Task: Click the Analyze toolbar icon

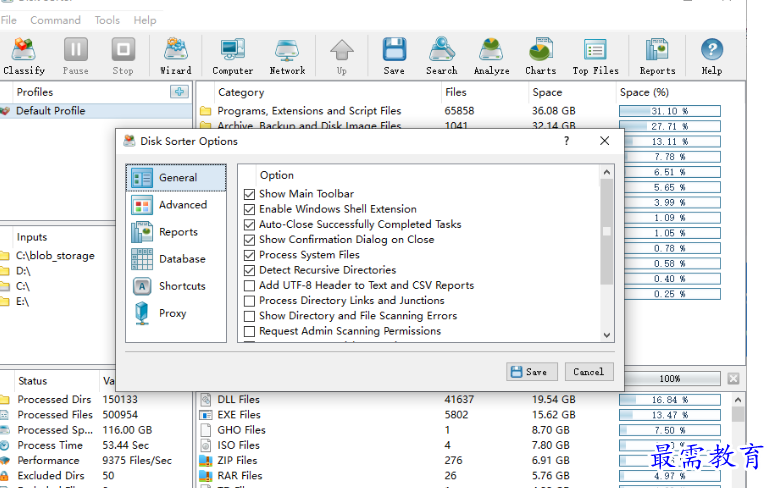Action: (x=491, y=56)
